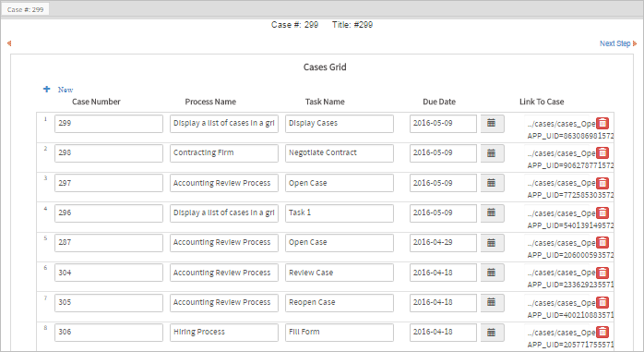This screenshot has height=352, width=644.
Task: Go to previous step orange arrow
Action: pyautogui.click(x=9, y=43)
